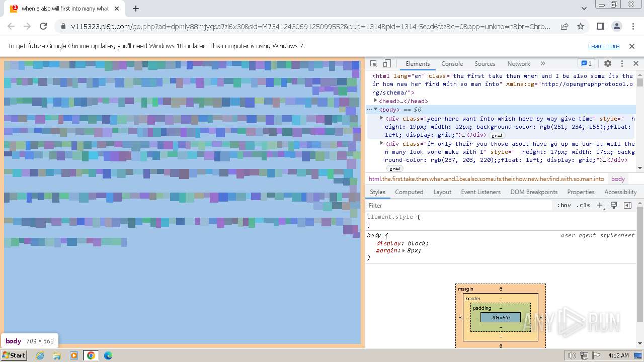
Task: Open the Properties subtab
Action: point(581,192)
